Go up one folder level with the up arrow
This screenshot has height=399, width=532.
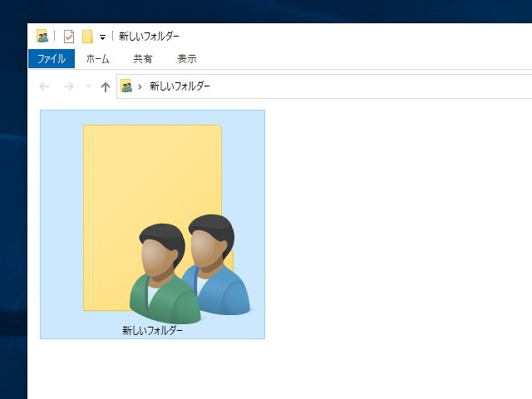(106, 86)
